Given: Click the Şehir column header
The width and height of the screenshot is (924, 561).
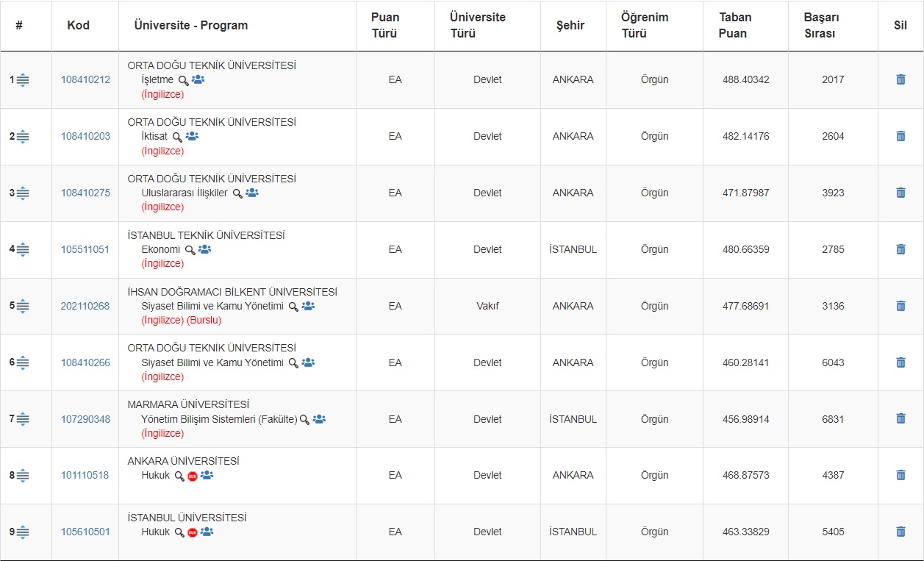Looking at the screenshot, I should (571, 26).
